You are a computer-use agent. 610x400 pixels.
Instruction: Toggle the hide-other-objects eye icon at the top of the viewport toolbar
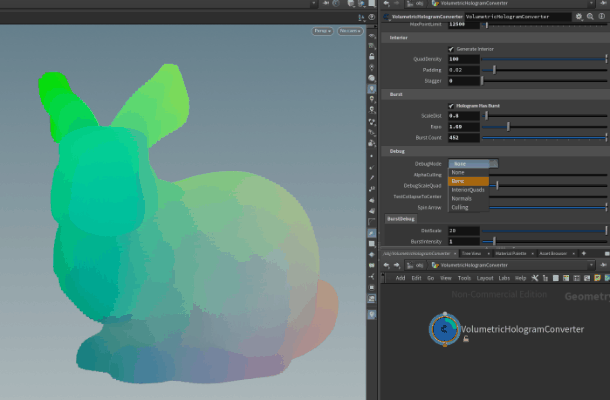(x=372, y=36)
